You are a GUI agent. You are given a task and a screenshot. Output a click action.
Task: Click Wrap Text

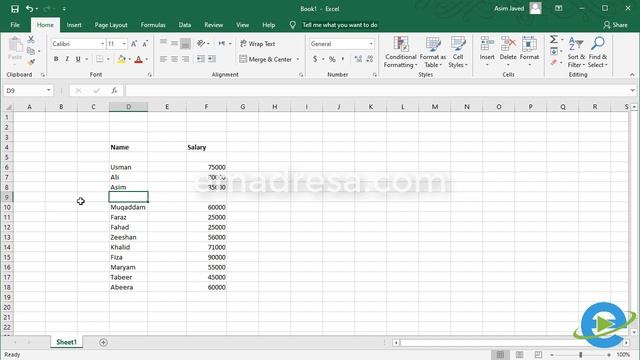click(x=257, y=44)
